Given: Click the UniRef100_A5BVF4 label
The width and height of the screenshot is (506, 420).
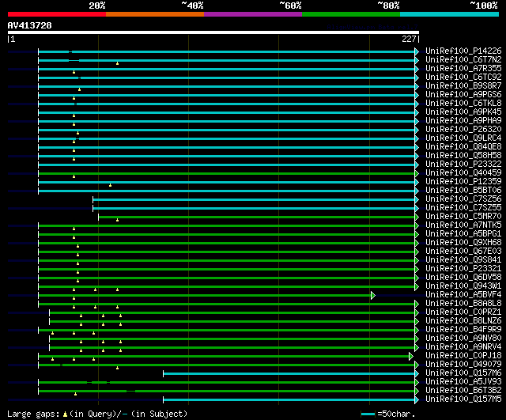Looking at the screenshot, I should (x=463, y=295).
